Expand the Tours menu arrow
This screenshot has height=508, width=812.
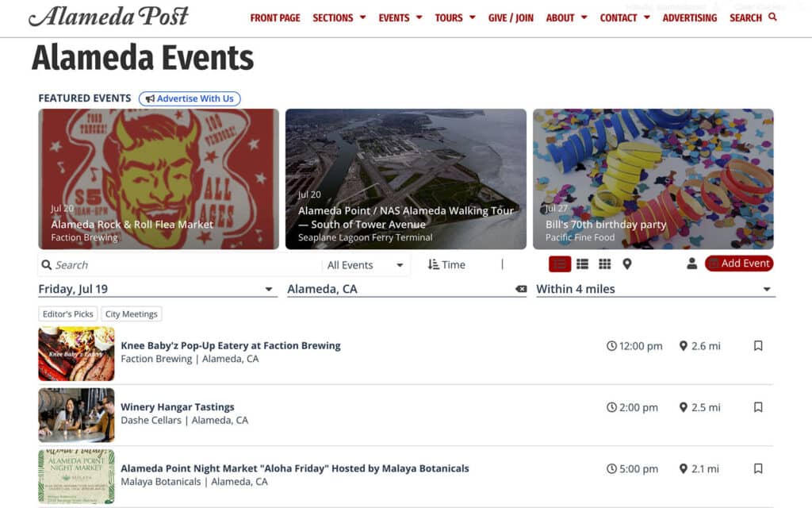(x=473, y=17)
